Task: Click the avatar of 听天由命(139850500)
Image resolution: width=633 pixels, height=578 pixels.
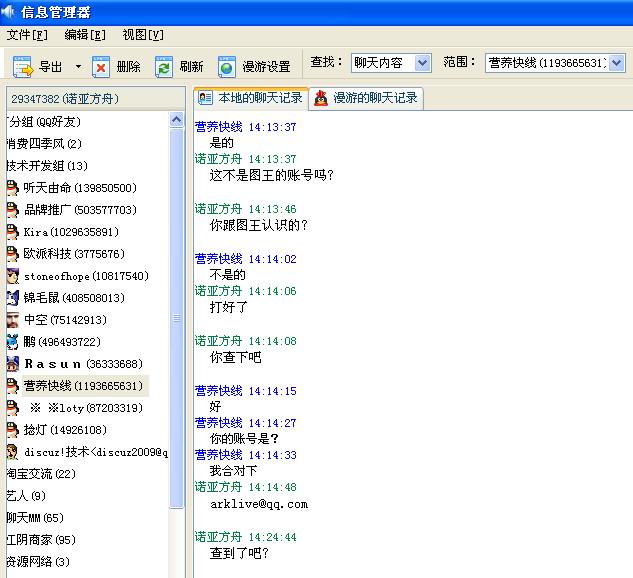Action: 13,188
